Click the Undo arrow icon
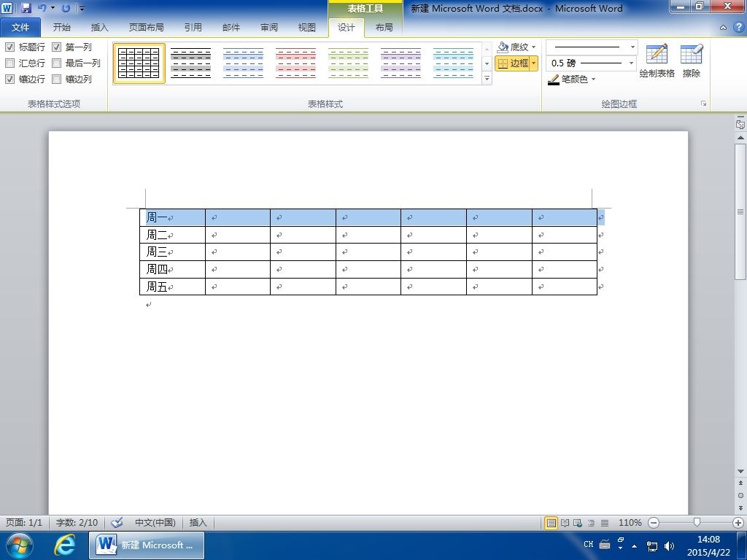 click(x=42, y=8)
